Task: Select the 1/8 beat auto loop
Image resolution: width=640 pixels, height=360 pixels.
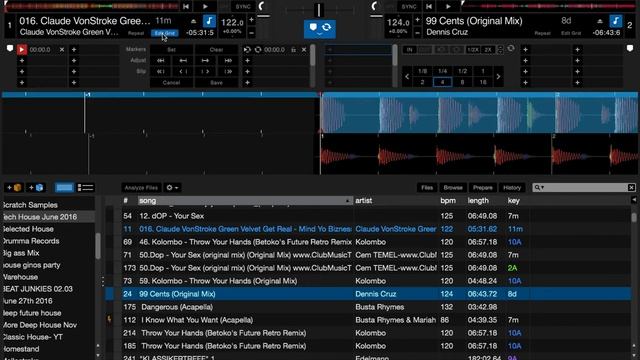Action: pos(422,71)
